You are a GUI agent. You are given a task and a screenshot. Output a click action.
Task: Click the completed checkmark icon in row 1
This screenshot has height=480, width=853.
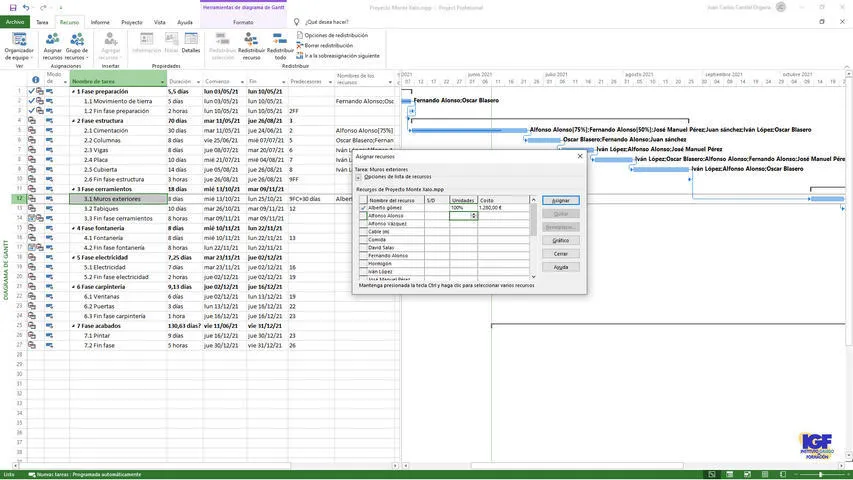pyautogui.click(x=32, y=91)
